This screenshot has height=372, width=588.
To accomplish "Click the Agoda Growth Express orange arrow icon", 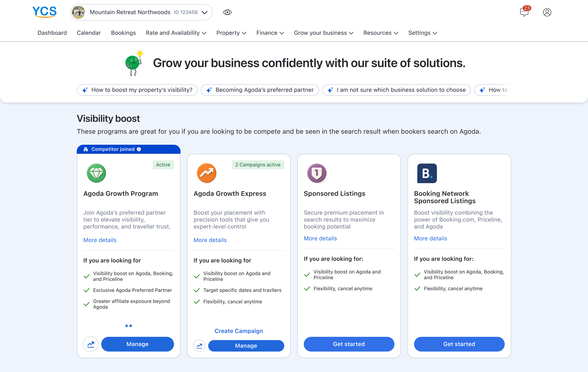I will [x=206, y=173].
